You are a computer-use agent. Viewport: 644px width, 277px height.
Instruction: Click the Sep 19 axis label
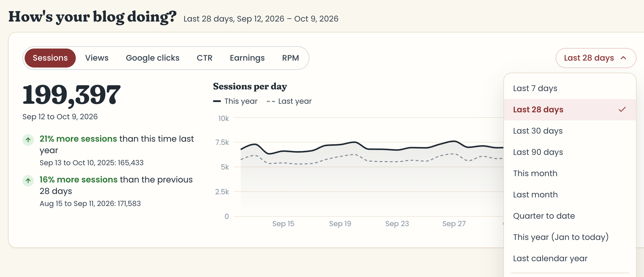340,224
